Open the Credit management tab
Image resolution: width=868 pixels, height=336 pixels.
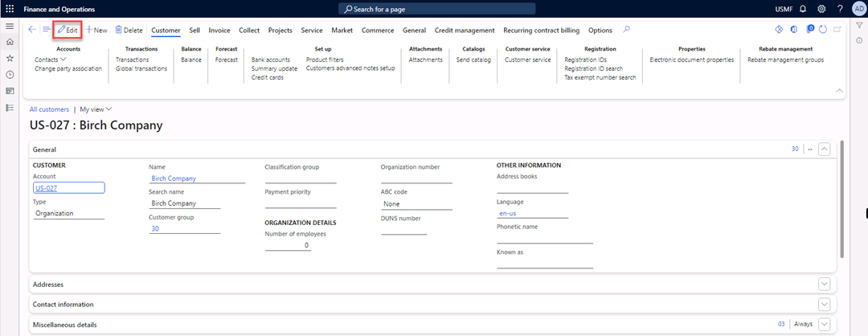pos(465,31)
